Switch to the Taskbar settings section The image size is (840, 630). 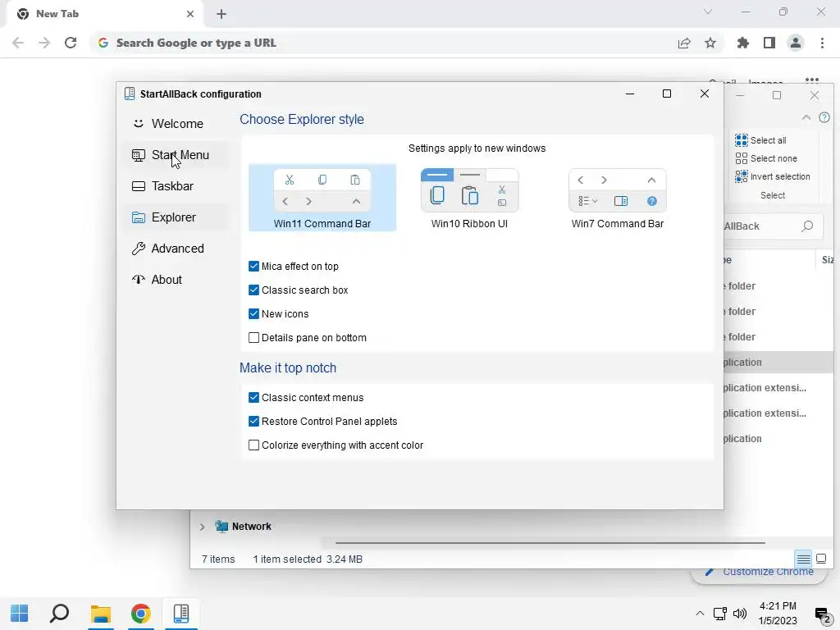tap(177, 186)
